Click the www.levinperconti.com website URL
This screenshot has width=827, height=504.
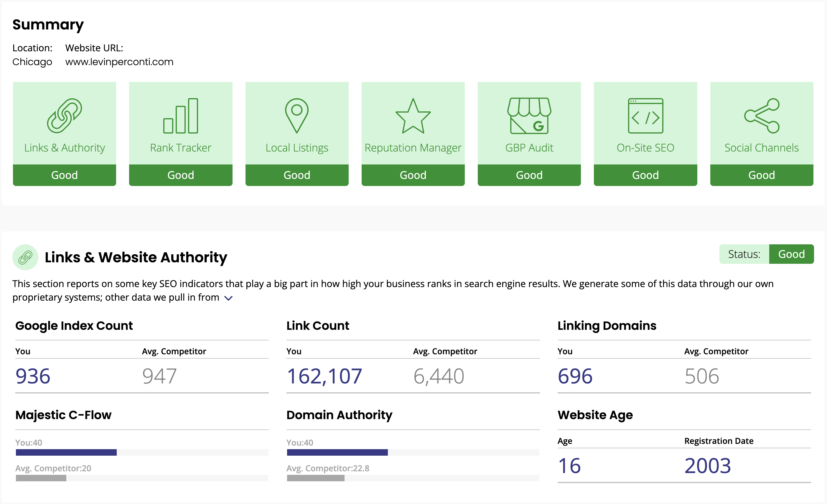point(119,62)
